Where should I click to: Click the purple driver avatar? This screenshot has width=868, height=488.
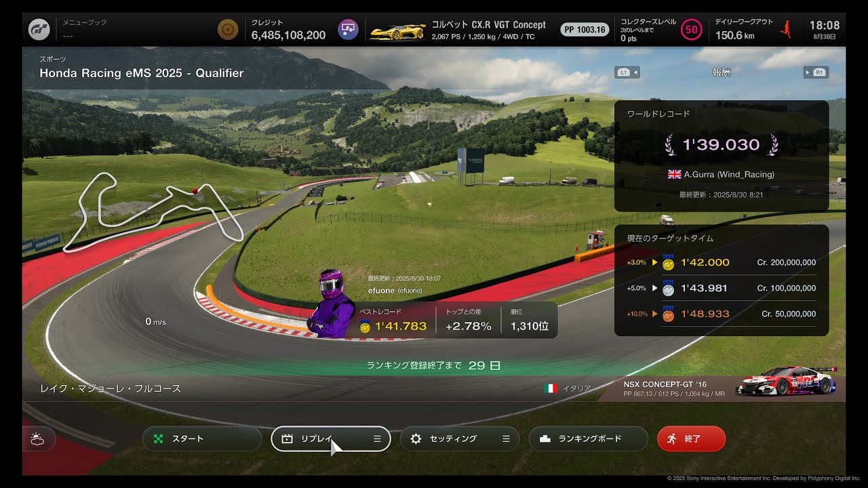(x=331, y=303)
